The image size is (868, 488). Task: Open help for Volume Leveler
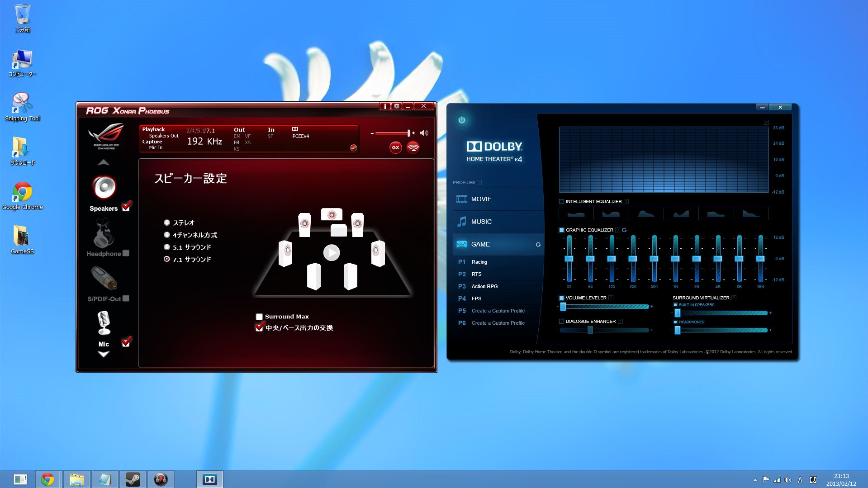pyautogui.click(x=611, y=298)
